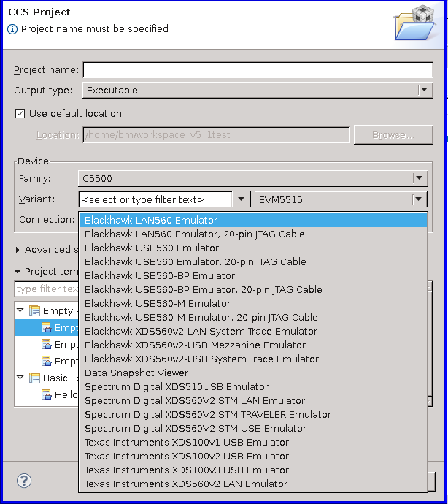Click the Variant filter text field
Image resolution: width=448 pixels, height=504 pixels.
click(x=155, y=199)
